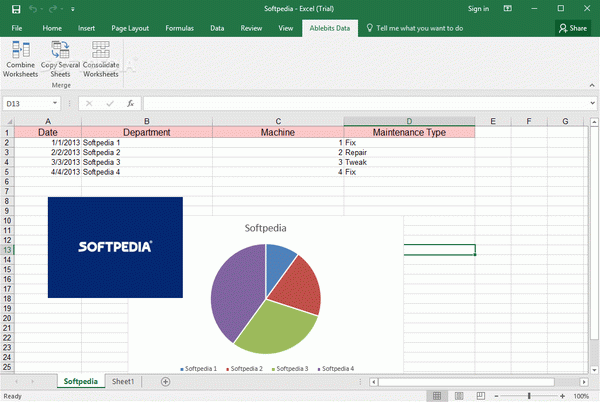The height and width of the screenshot is (402, 600).
Task: Click zoom in plus button
Action: [562, 396]
